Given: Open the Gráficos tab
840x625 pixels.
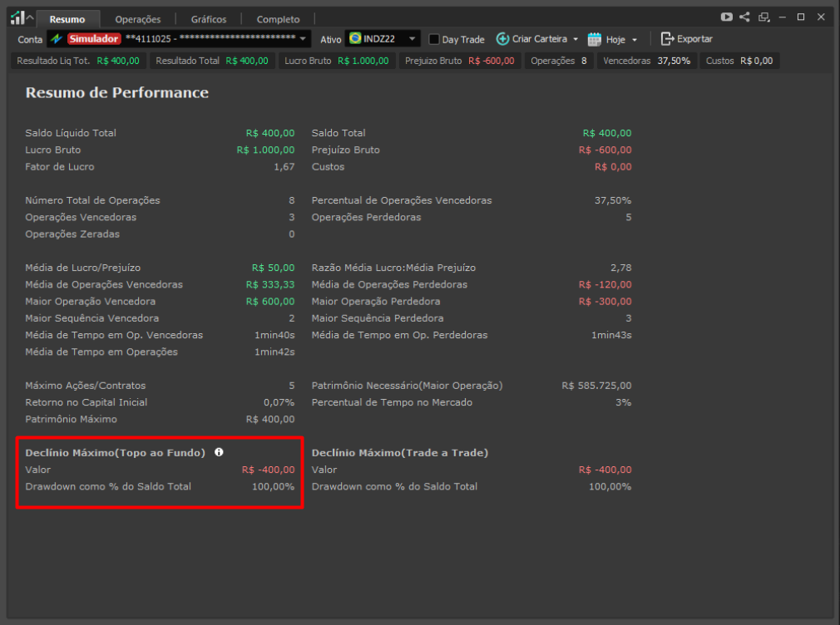Looking at the screenshot, I should (x=208, y=19).
